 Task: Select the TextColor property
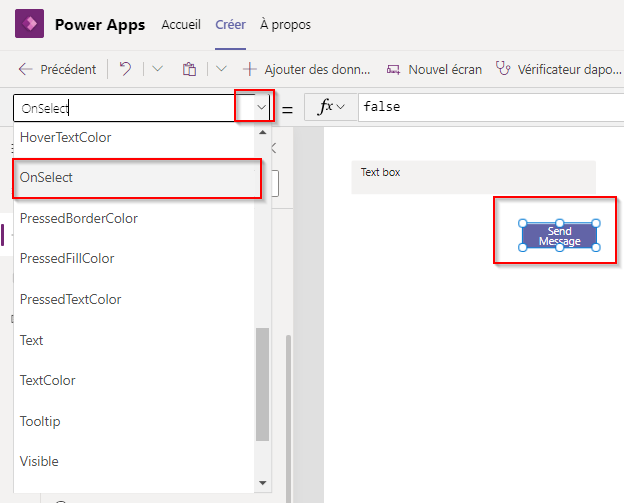point(134,380)
